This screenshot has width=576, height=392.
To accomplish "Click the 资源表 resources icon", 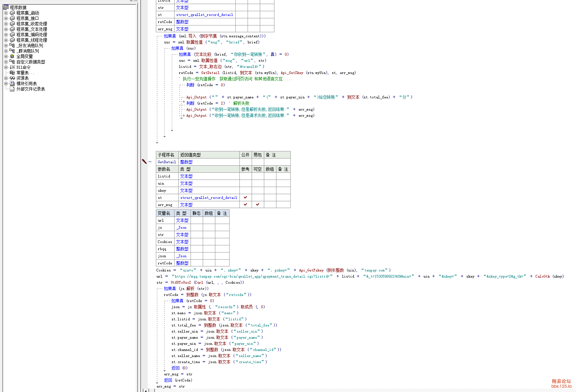I will [x=12, y=78].
